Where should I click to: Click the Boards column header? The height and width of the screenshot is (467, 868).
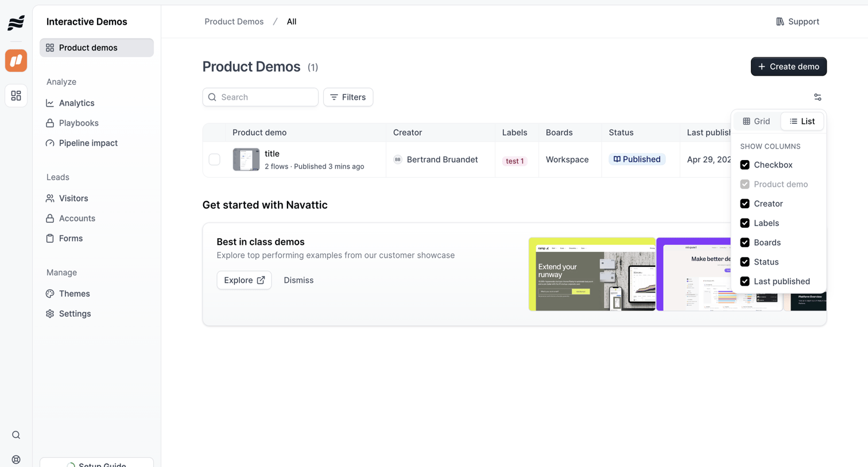coord(559,133)
